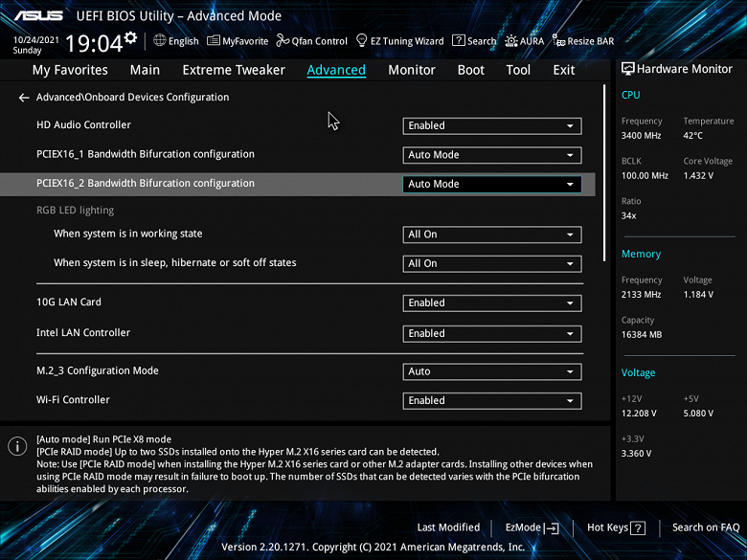Viewport: 747px width, 560px height.
Task: Click the Voltage section heading in Hardware Monitor
Action: 638,373
